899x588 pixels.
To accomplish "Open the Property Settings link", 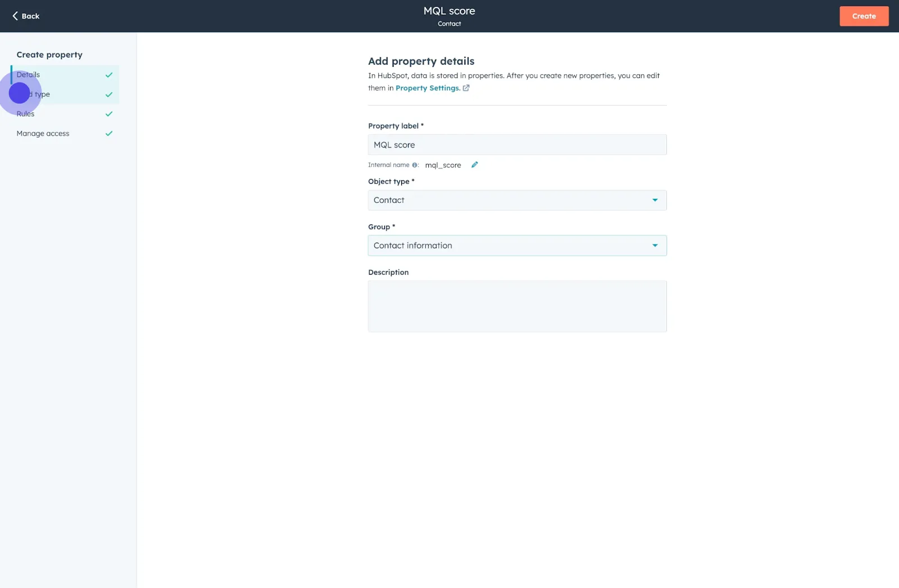I will coord(428,88).
